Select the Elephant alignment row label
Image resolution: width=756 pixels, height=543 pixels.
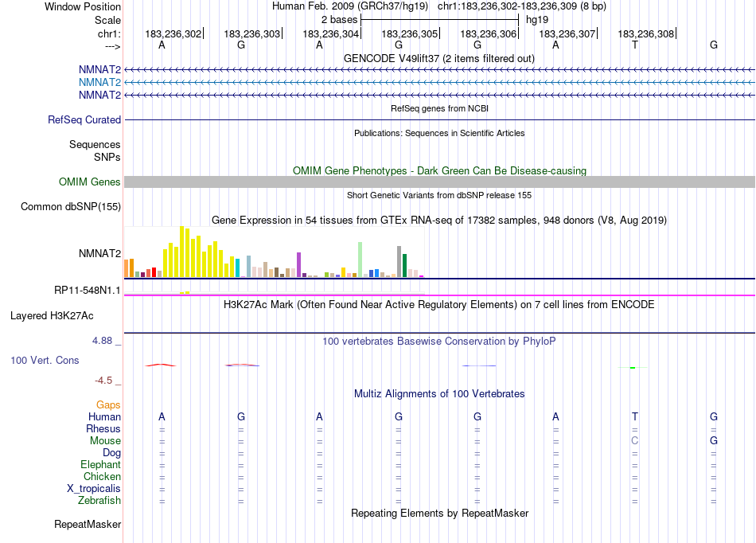pos(101,464)
